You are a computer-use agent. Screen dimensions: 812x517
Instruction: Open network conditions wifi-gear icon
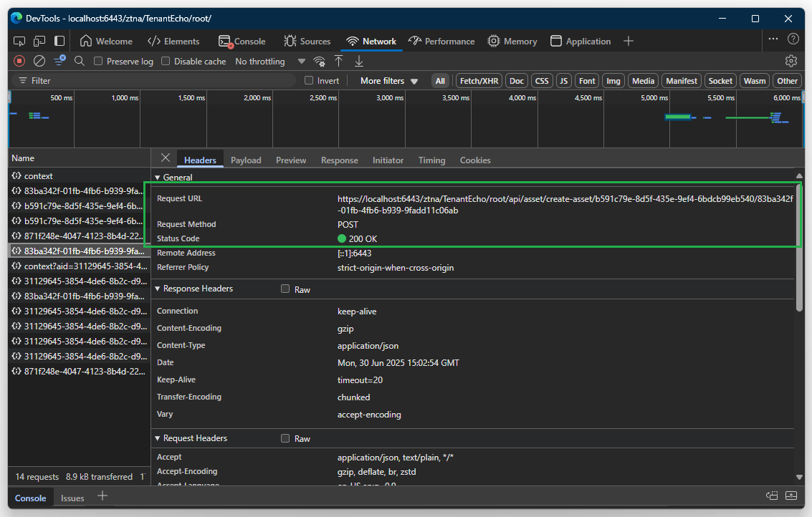click(320, 62)
